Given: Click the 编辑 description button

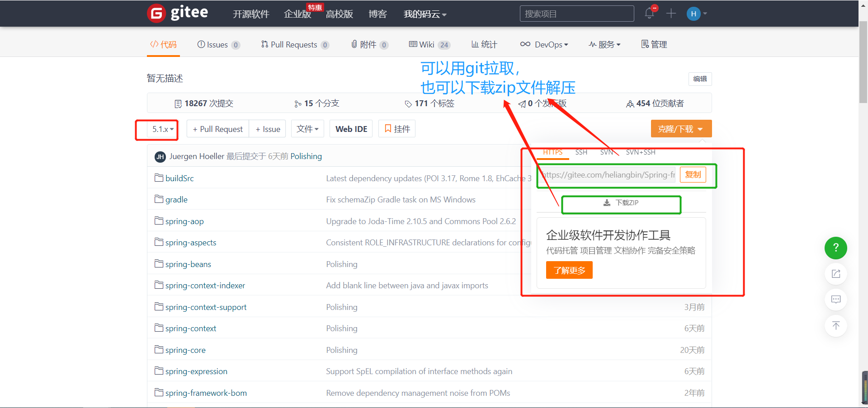Looking at the screenshot, I should [700, 79].
